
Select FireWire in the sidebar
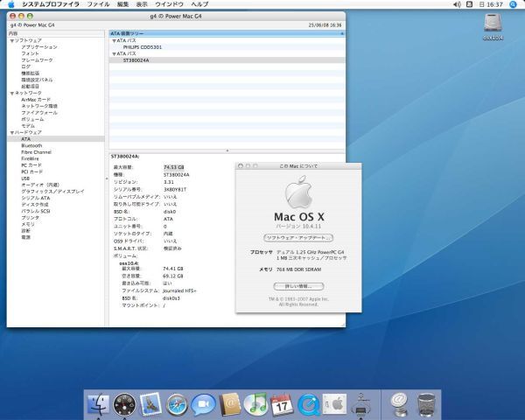click(30, 158)
